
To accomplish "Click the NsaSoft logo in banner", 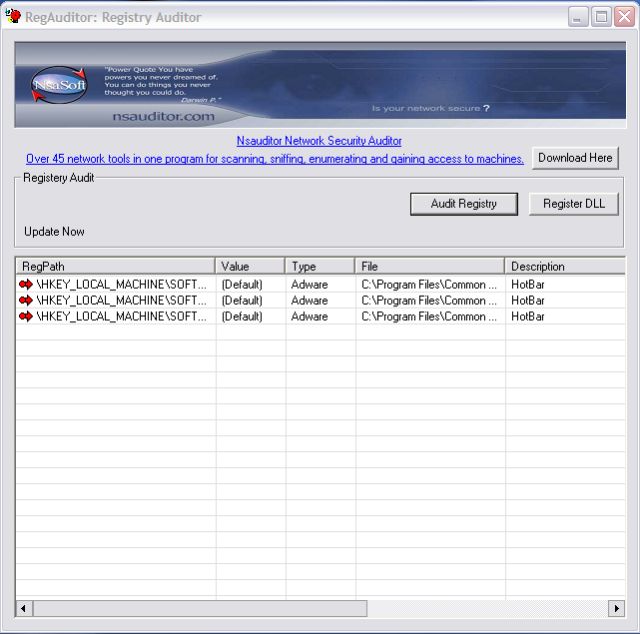I will [x=59, y=85].
